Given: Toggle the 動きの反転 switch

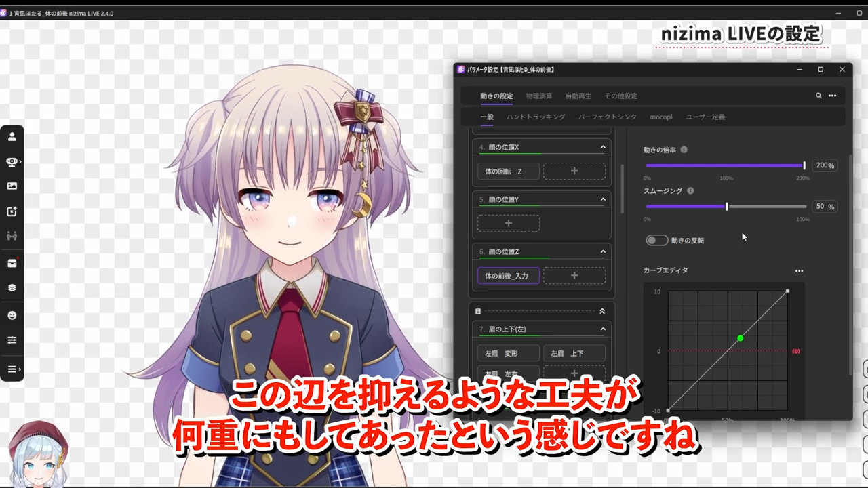Looking at the screenshot, I should click(656, 241).
